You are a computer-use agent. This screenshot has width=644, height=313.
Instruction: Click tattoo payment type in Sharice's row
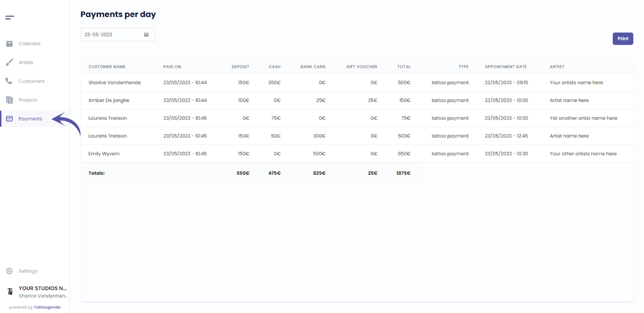[x=450, y=82]
